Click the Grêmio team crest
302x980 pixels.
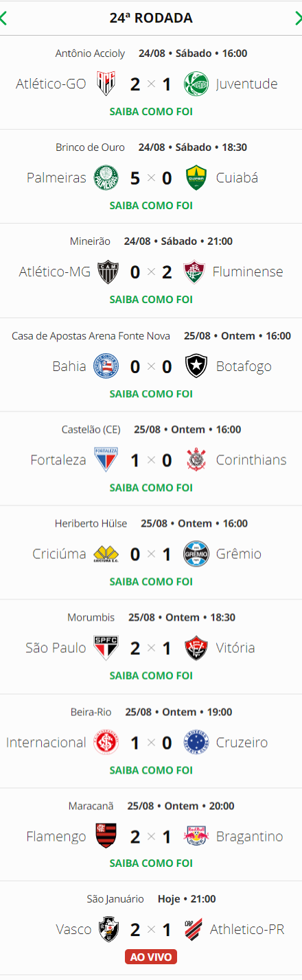point(196,553)
